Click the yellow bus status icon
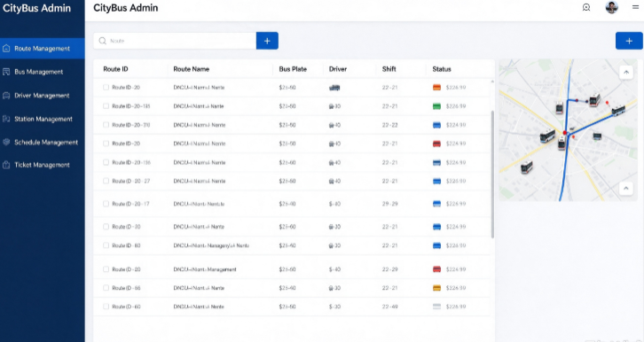The width and height of the screenshot is (644, 342). 437,288
